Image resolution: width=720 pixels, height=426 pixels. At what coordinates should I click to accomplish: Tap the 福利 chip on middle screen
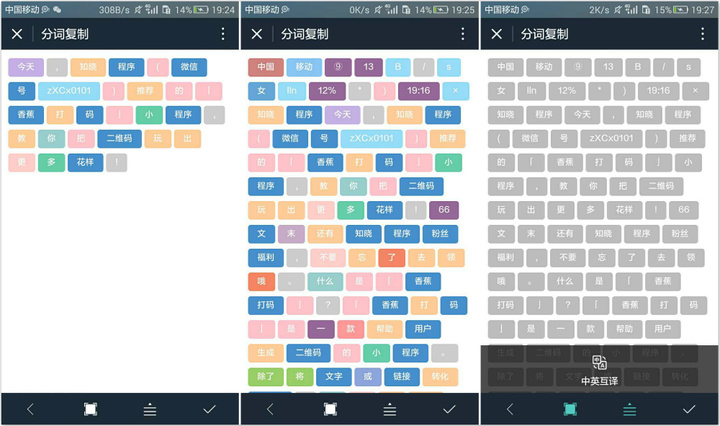coord(265,258)
